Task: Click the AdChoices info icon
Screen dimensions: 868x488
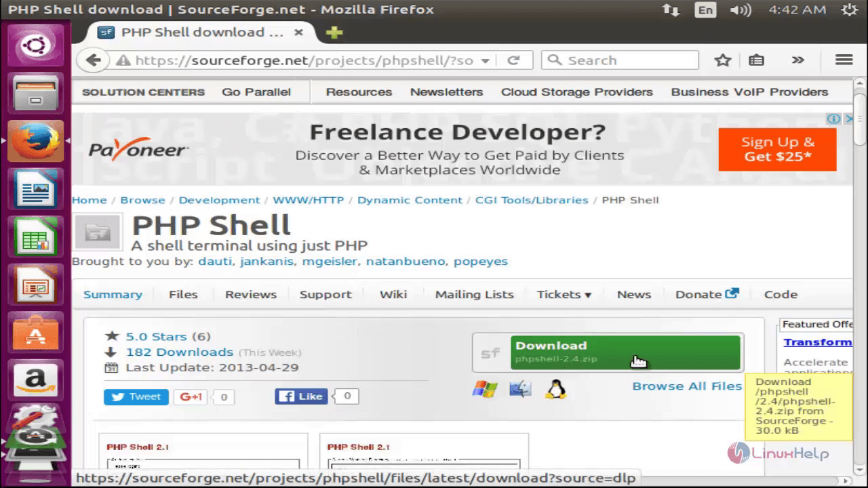Action: click(x=833, y=119)
